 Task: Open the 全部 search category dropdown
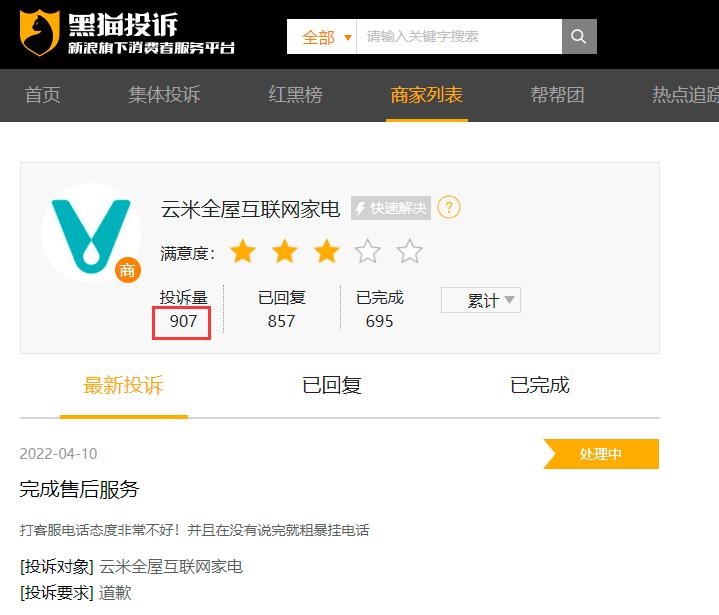[322, 37]
